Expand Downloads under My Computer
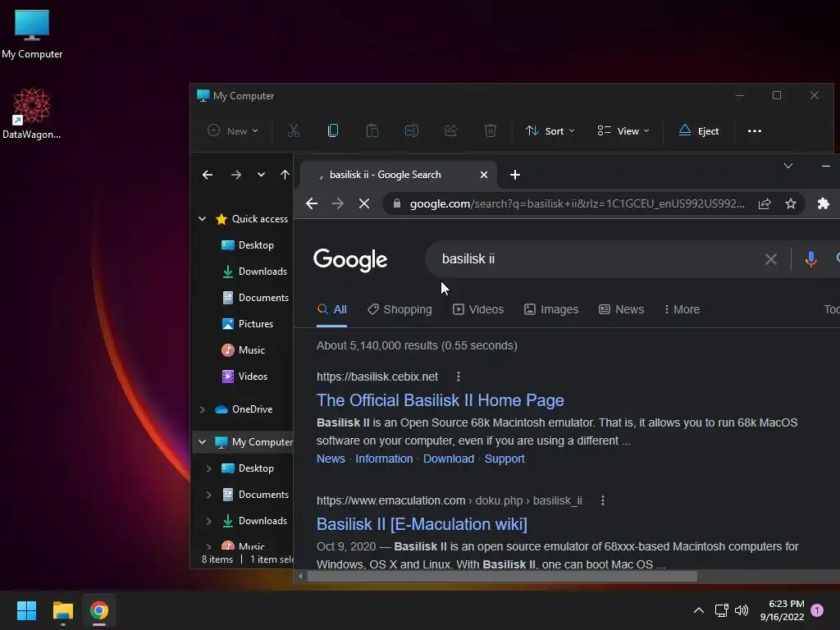 coord(209,521)
